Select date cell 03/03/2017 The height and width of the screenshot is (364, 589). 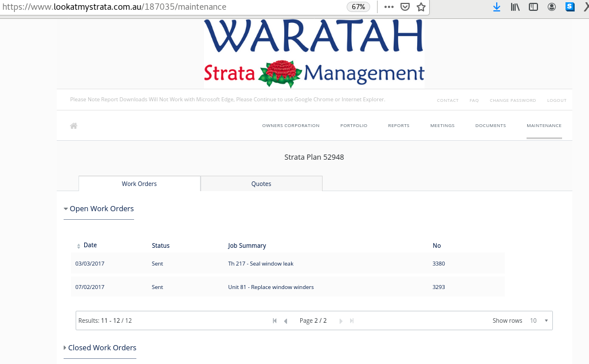tap(90, 264)
